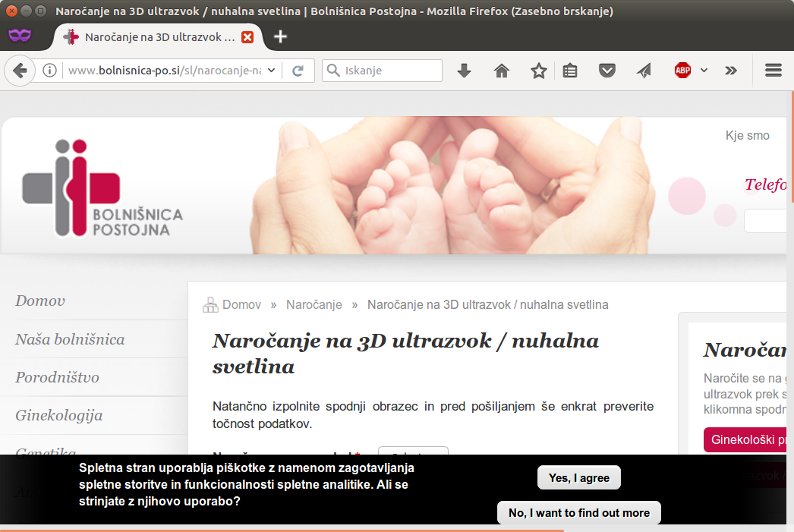
Task: Open Porodništvo sidebar menu item
Action: click(x=57, y=377)
